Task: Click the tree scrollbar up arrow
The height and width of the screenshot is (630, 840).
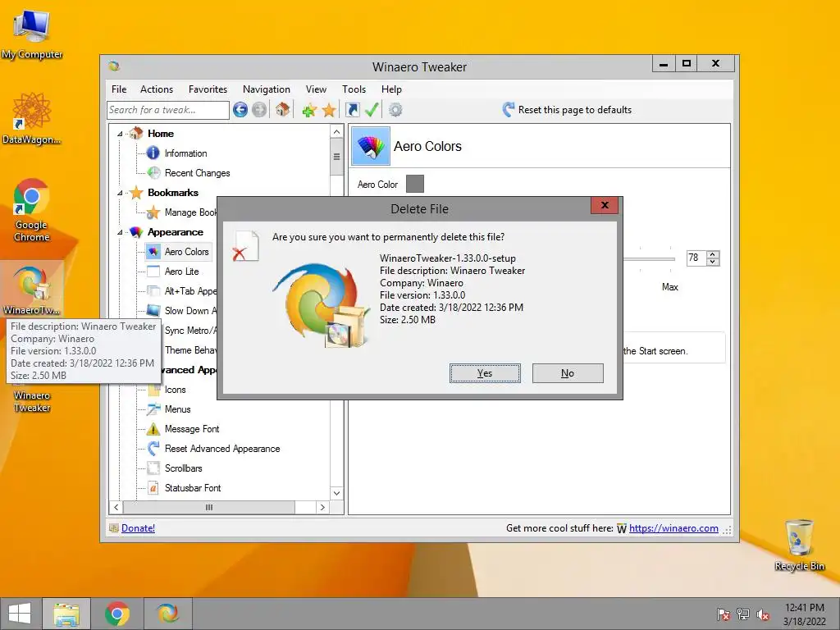Action: click(336, 132)
